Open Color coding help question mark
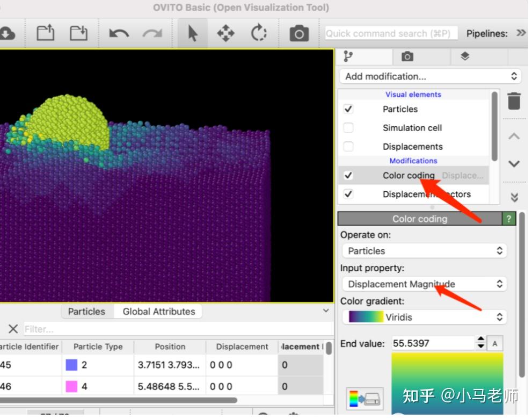The image size is (532, 418). coord(508,219)
